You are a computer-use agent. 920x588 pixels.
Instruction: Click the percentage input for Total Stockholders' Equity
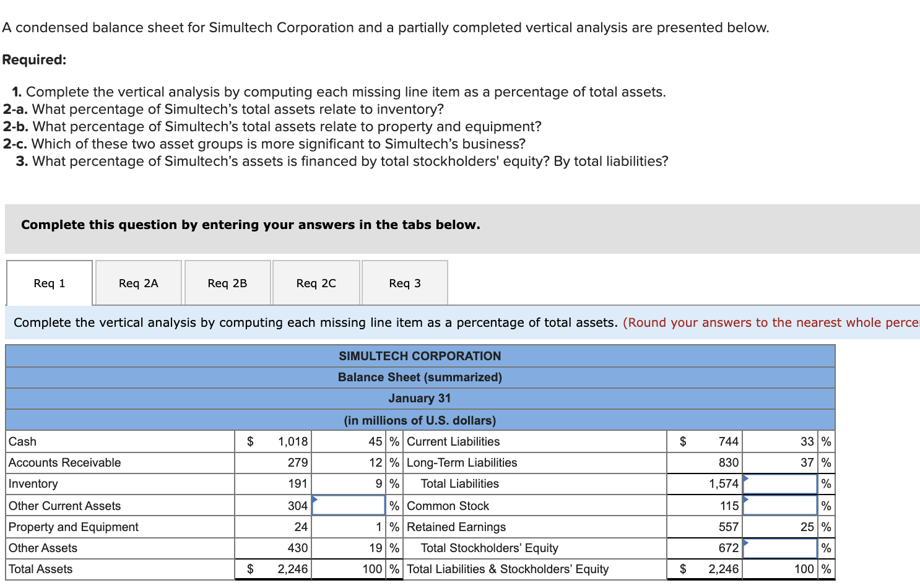pyautogui.click(x=779, y=548)
